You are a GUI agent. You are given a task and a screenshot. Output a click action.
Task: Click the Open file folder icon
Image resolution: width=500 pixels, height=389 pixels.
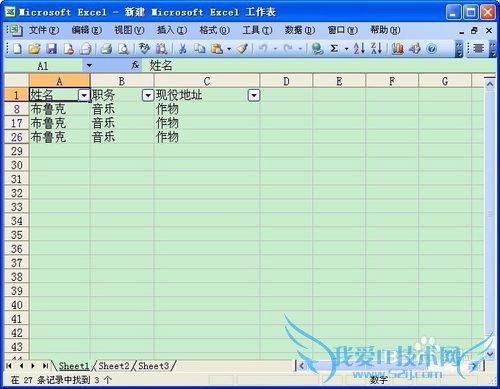point(34,49)
